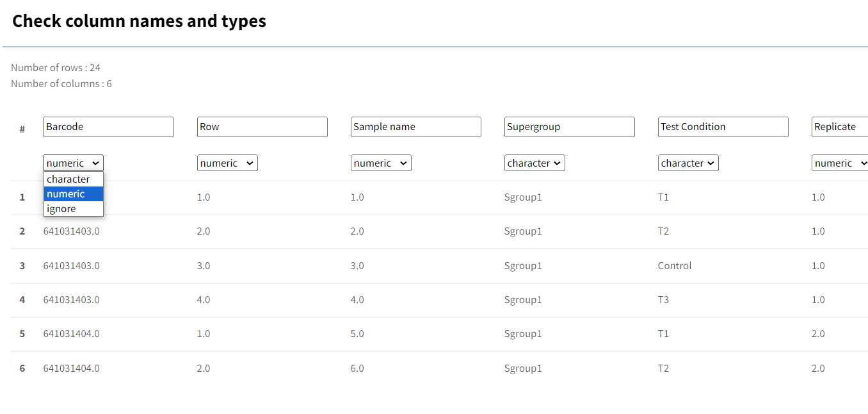The image size is (868, 414).
Task: Open the Replicate column type dropdown
Action: [x=840, y=163]
